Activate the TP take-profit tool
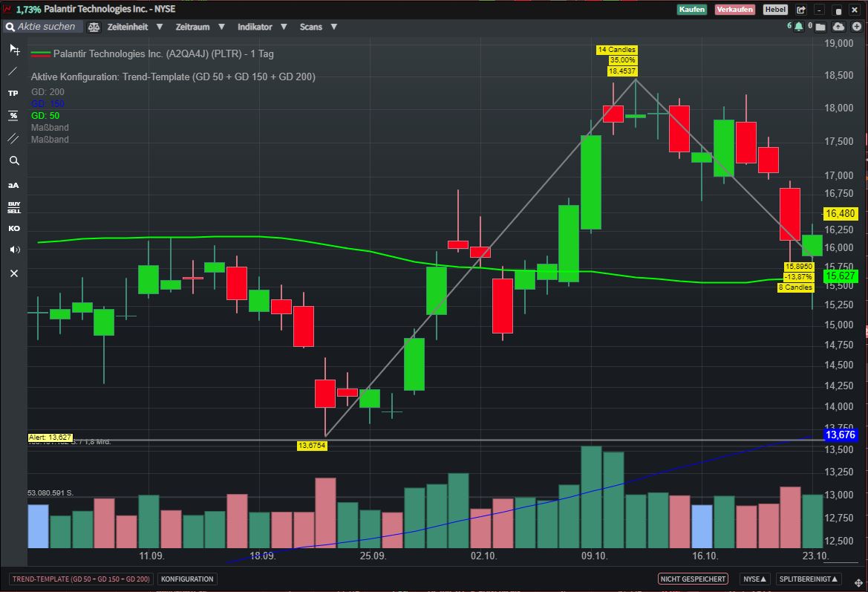Screen dimensions: 868x592 tap(13, 93)
